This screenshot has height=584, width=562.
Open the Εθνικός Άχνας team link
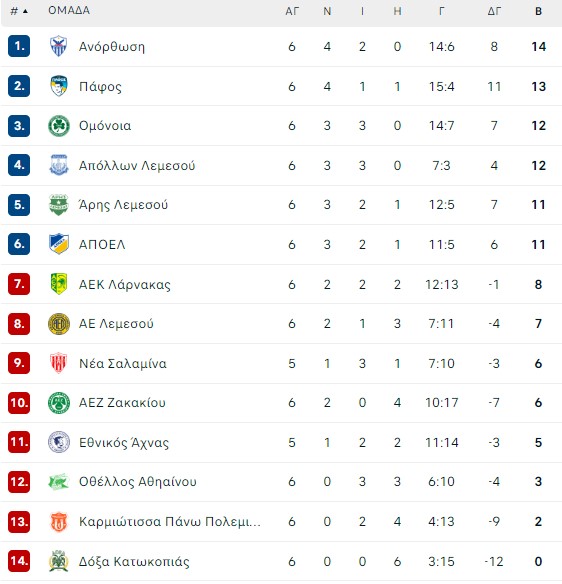pyautogui.click(x=124, y=442)
